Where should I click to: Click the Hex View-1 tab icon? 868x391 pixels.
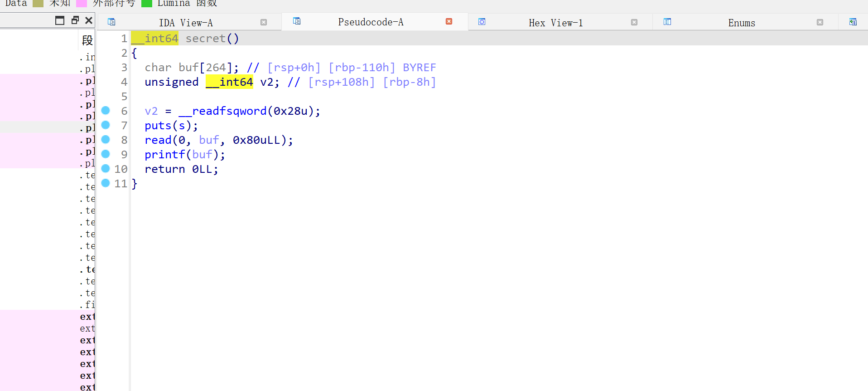[x=482, y=22]
